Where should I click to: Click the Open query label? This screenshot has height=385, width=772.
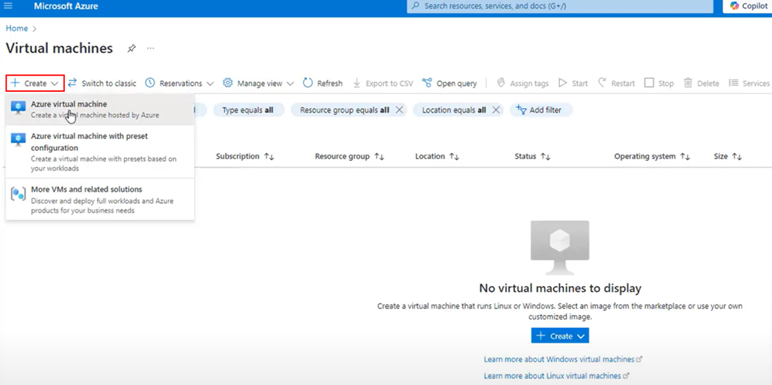457,83
